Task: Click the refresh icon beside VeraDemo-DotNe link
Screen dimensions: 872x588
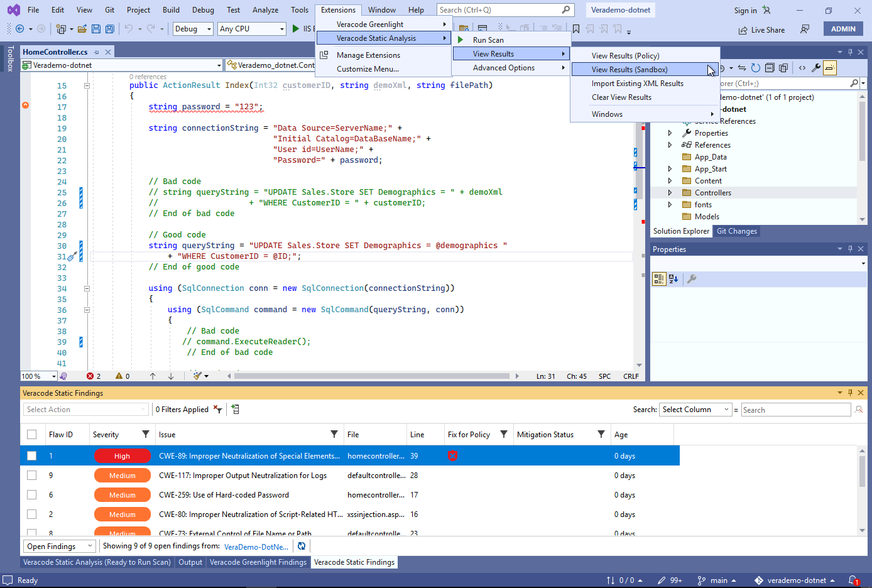Action: pos(302,547)
